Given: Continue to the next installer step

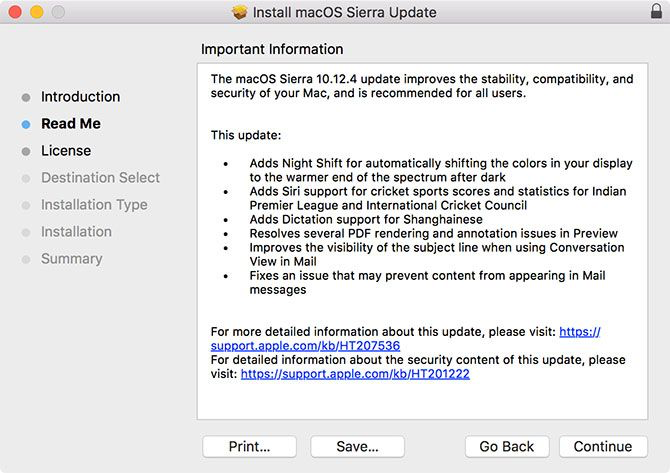Looking at the screenshot, I should pyautogui.click(x=603, y=446).
